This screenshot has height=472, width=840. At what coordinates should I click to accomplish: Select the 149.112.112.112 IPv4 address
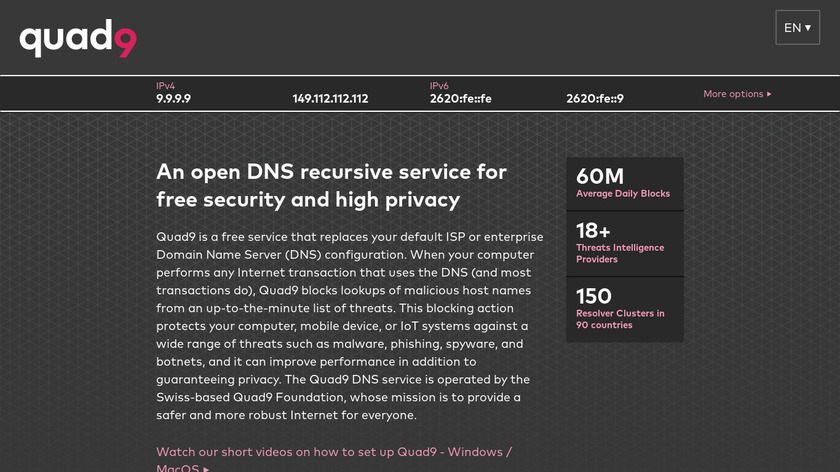330,99
